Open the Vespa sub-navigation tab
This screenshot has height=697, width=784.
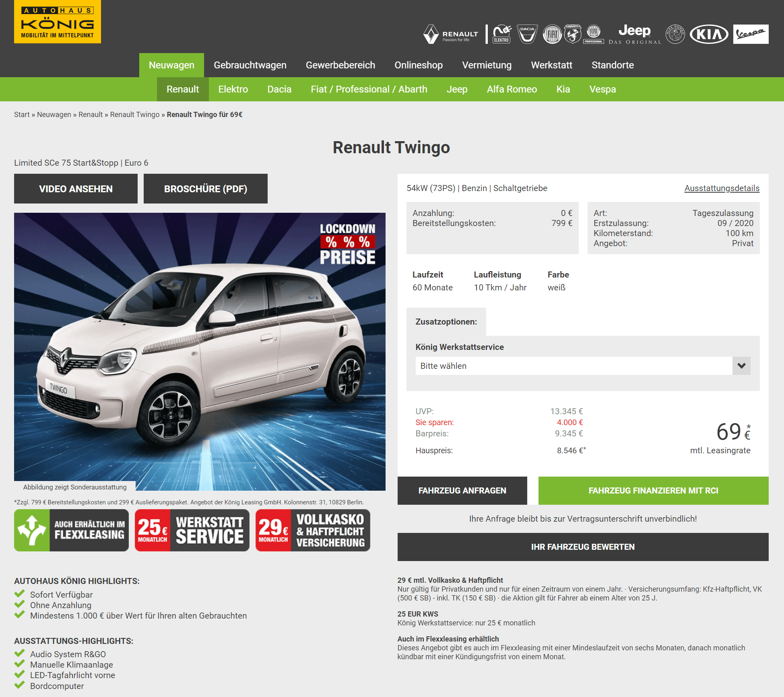[603, 89]
